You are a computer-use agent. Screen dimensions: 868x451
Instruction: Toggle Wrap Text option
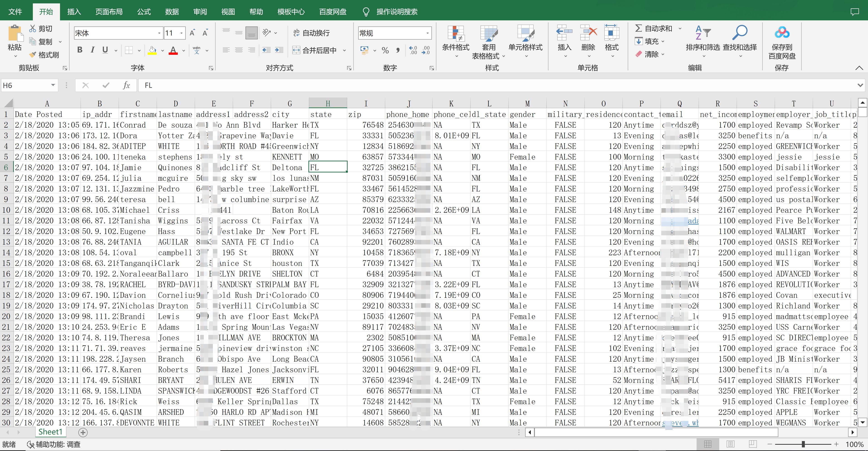click(311, 33)
